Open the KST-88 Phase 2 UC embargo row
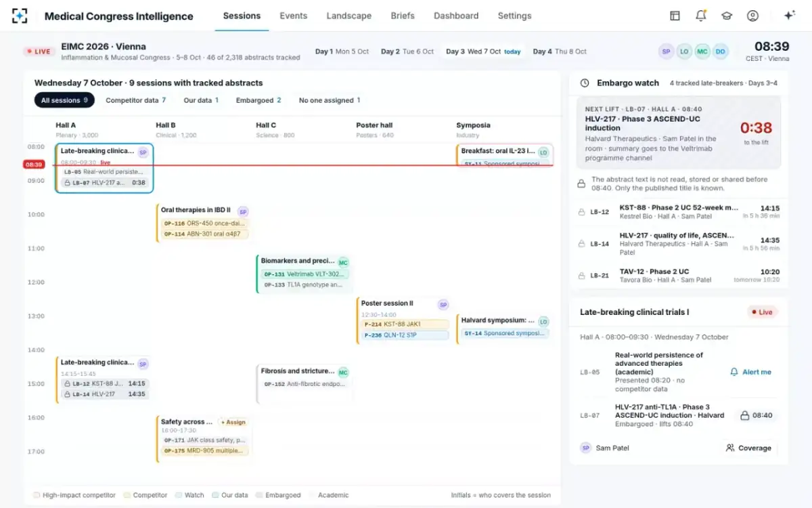The image size is (812, 508). click(x=679, y=212)
